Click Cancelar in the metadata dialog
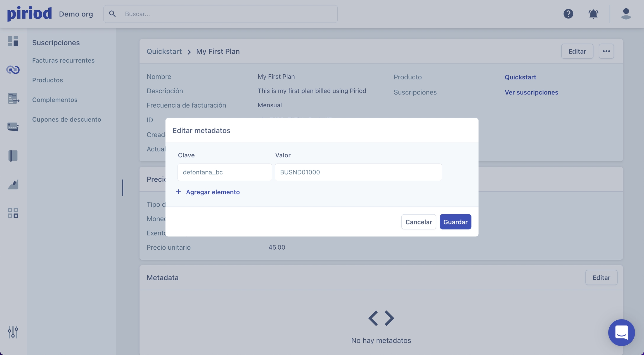Screen dimensions: 644x355 point(418,222)
